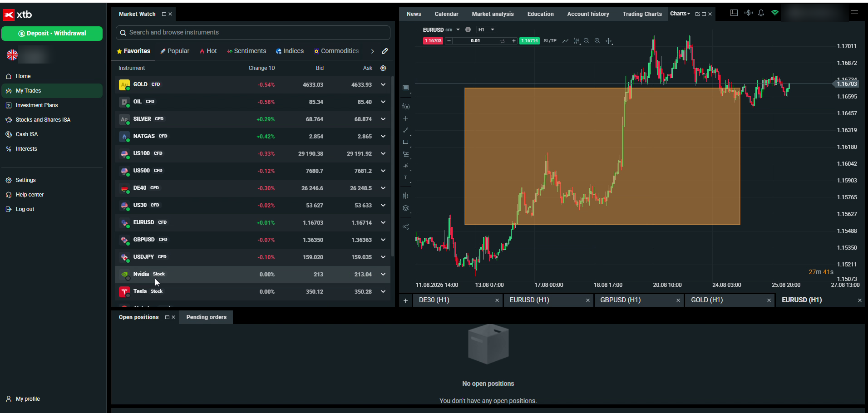Open the hamburger main menu
This screenshot has height=413, width=868.
854,13
